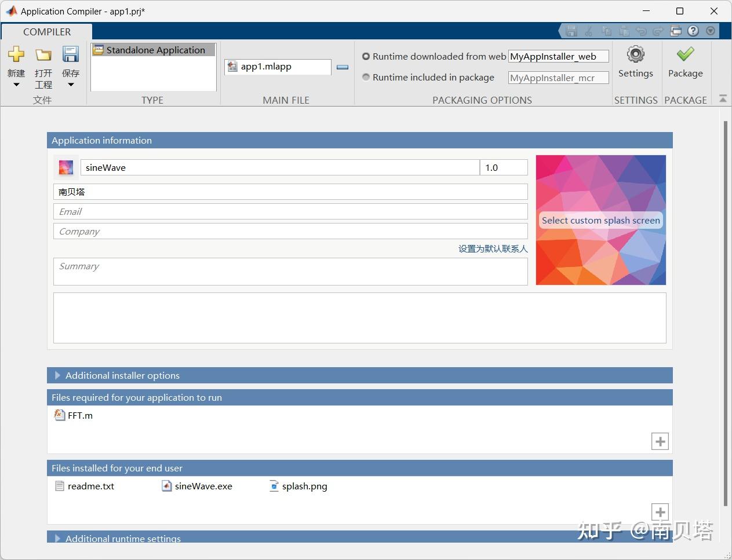Screen dimensions: 732x560
Task: Click plus to add required files
Action: [660, 441]
